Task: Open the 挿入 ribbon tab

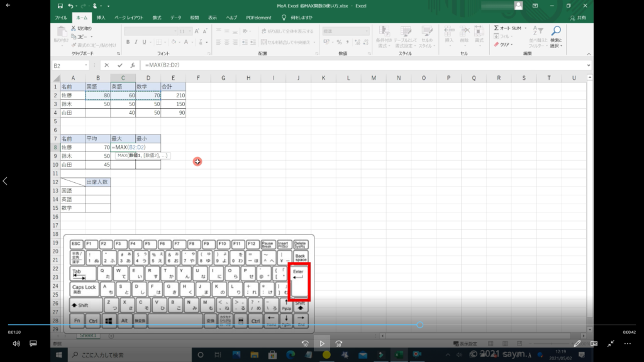Action: 101,18
